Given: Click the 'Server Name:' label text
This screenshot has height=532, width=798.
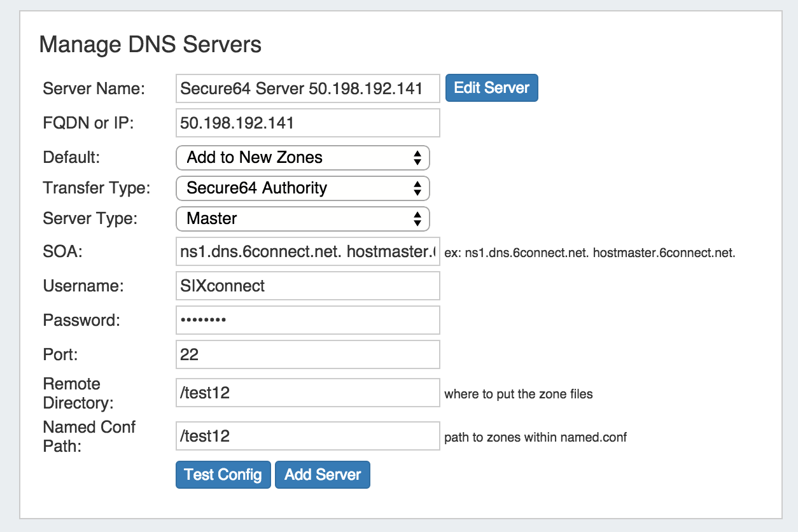Looking at the screenshot, I should pos(94,88).
